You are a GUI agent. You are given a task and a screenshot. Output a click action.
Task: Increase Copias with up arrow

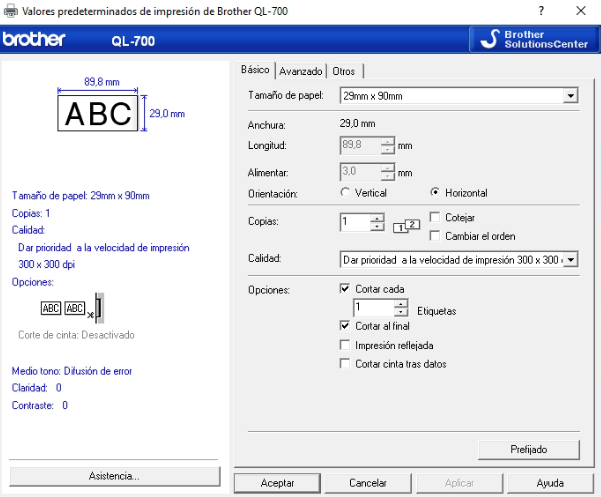[378, 218]
